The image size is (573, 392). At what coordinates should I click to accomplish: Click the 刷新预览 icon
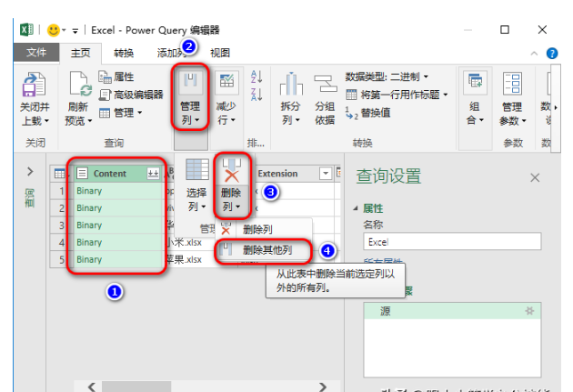80,84
